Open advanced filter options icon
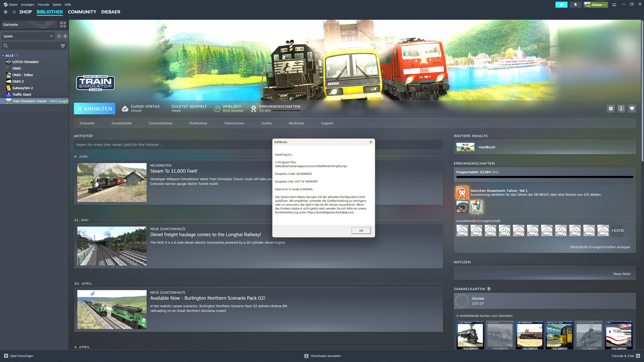The height and width of the screenshot is (362, 644). click(x=63, y=46)
